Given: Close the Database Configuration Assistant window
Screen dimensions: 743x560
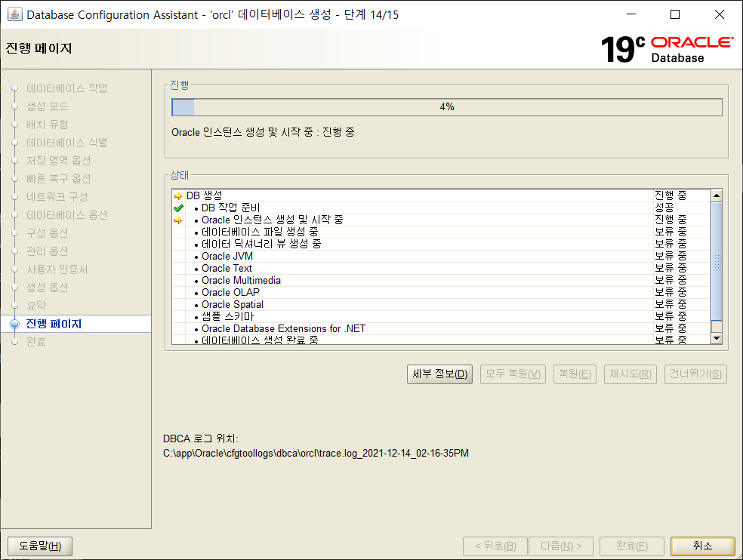Looking at the screenshot, I should (720, 14).
